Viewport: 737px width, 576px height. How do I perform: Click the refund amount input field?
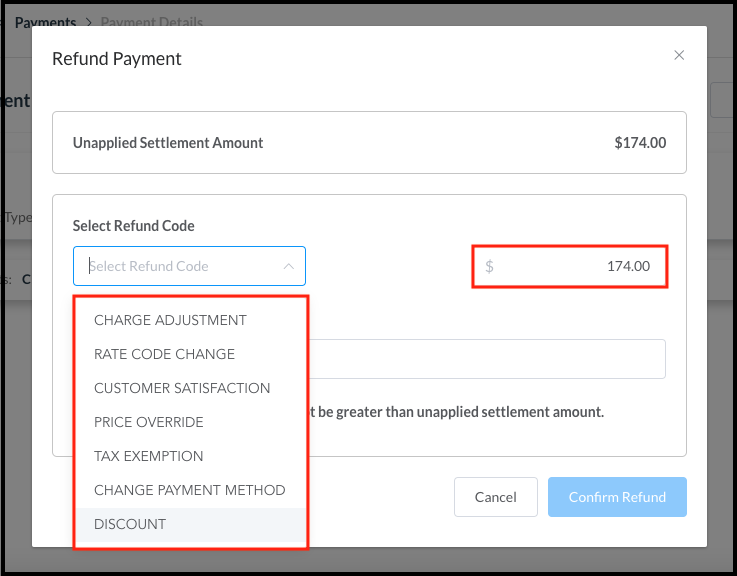(x=575, y=267)
